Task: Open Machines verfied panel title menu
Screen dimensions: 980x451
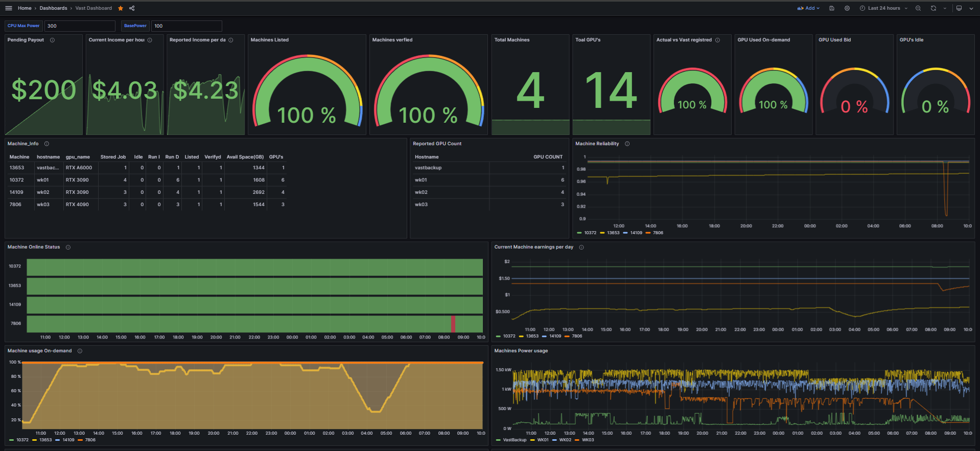Action: point(392,40)
